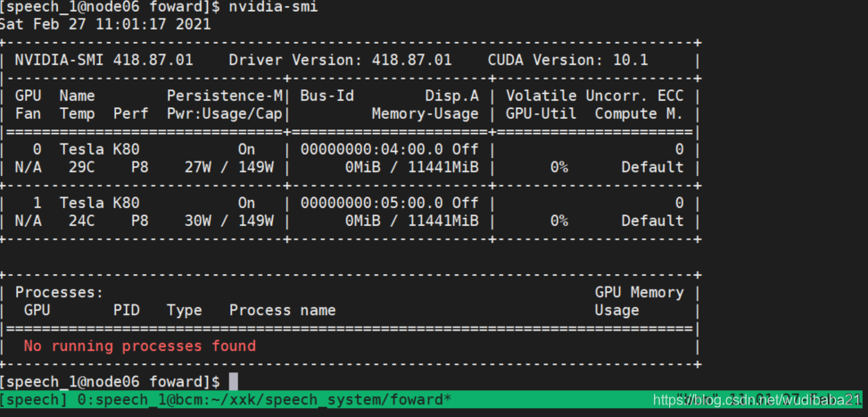This screenshot has width=868, height=417.
Task: Select P8 performance state in 24C row
Action: 139,221
